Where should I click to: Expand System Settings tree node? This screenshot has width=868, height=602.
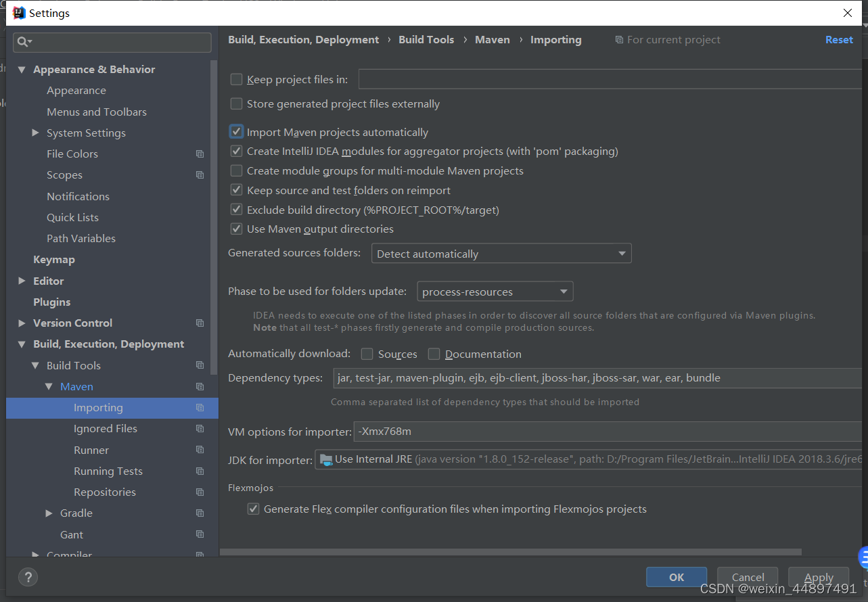coord(36,133)
